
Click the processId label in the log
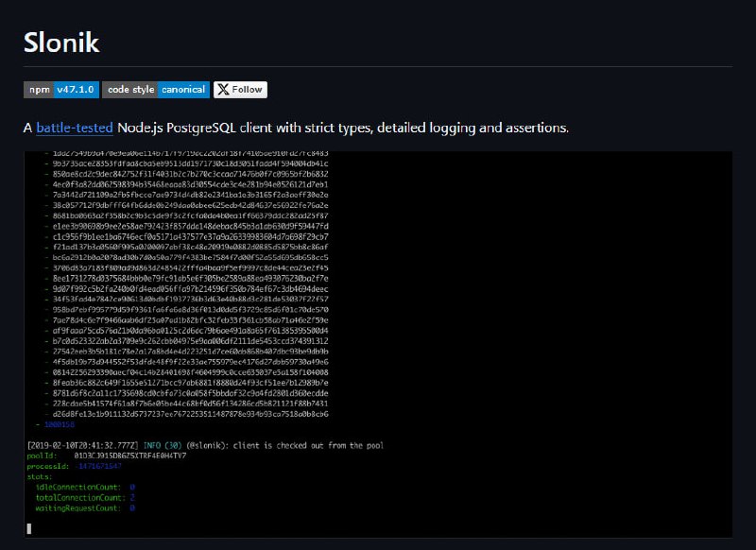(x=48, y=466)
